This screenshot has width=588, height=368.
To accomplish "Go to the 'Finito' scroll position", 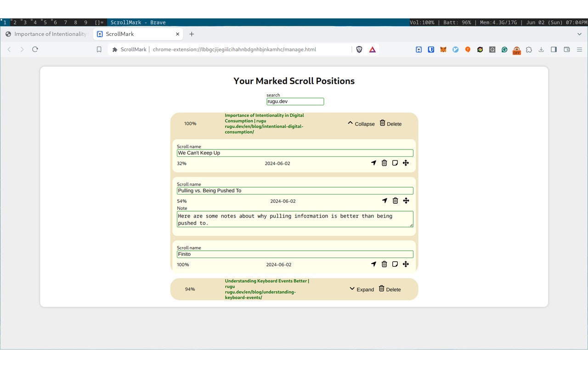I will pyautogui.click(x=373, y=264).
